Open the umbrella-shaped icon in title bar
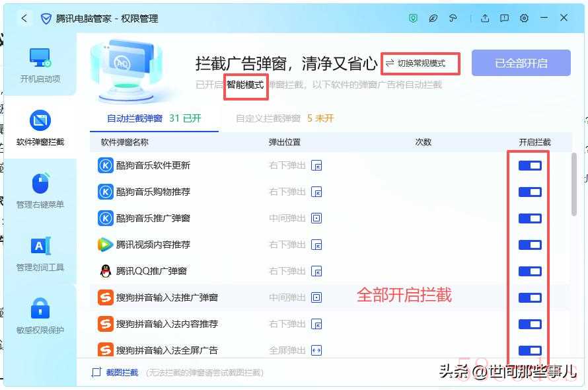Image resolution: width=588 pixels, height=390 pixels. [453, 18]
